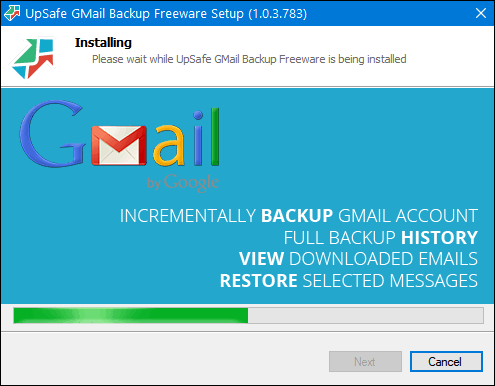This screenshot has width=495, height=386.
Task: Click the 'Please wait while UpSafe' message
Action: (x=249, y=59)
